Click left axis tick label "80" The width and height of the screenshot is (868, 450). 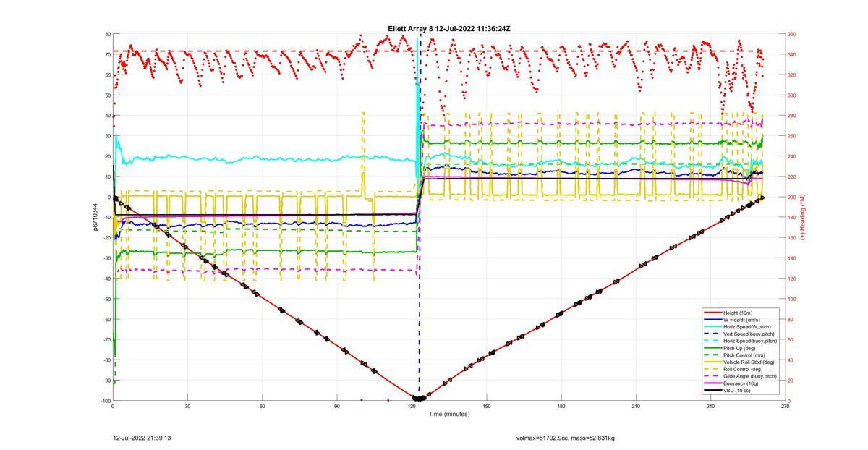(107, 34)
